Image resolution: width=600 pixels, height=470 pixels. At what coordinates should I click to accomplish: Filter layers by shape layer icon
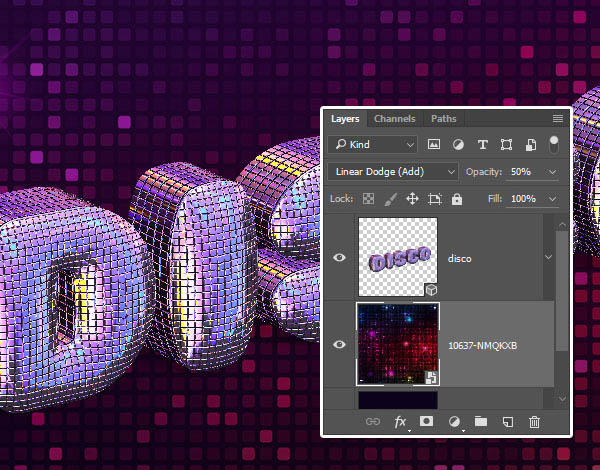(507, 145)
